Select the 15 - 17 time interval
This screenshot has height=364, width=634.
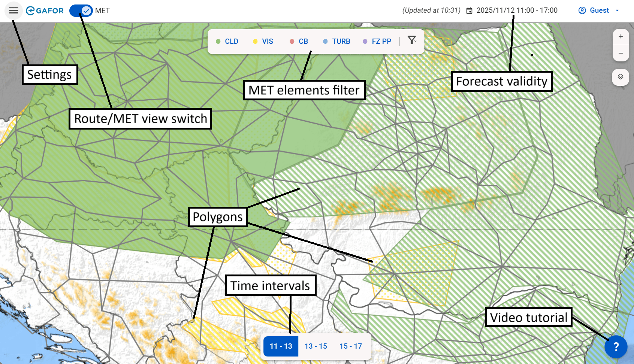351,346
